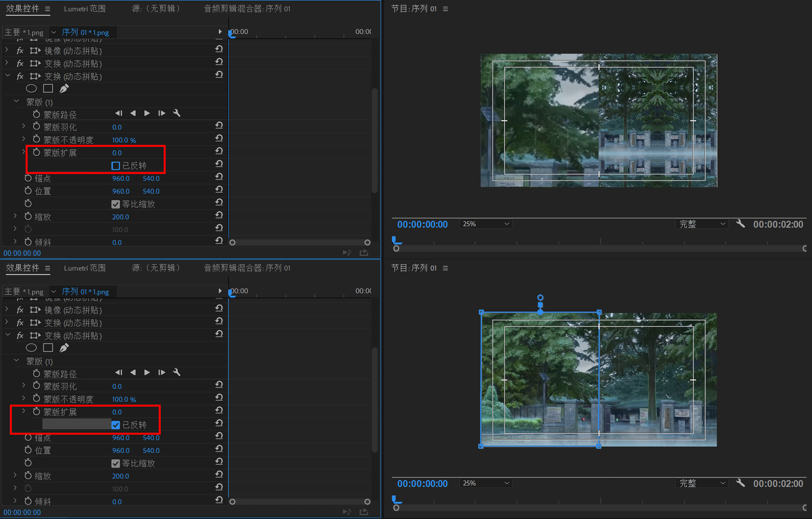Screen dimensions: 812x519
Task: Toggle fx switch for 镜像 effect, upper panel
Action: 20,51
